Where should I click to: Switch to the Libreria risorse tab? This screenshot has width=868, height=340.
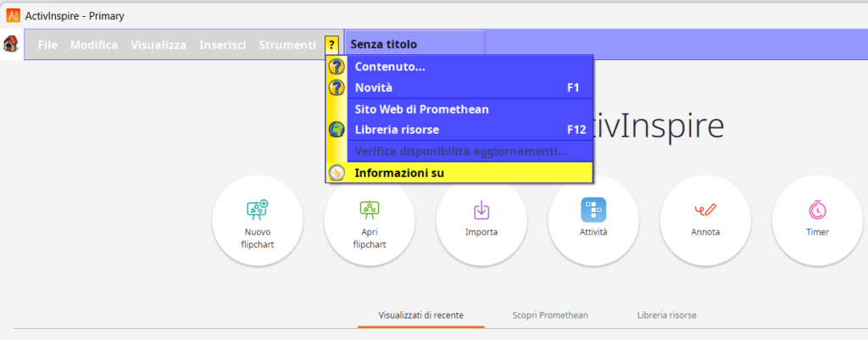(x=667, y=315)
